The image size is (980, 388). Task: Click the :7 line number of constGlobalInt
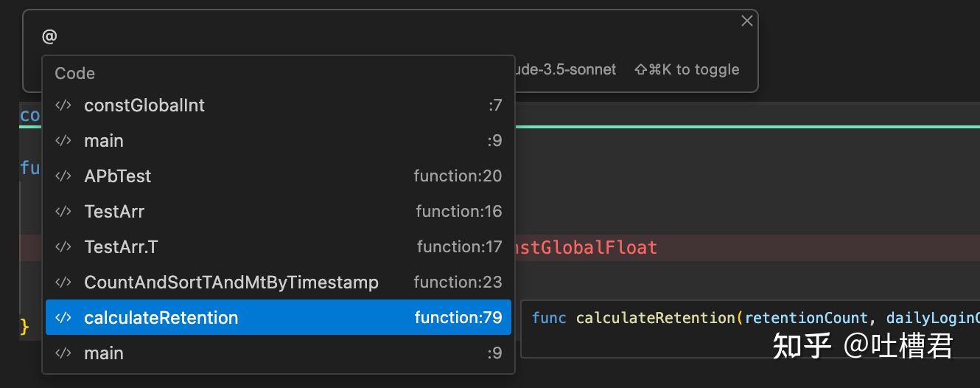(x=495, y=105)
